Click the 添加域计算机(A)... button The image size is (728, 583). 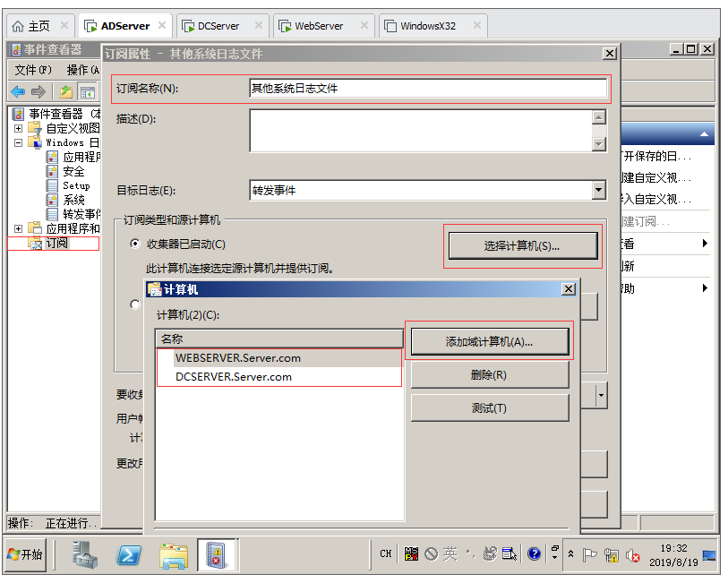tap(489, 341)
